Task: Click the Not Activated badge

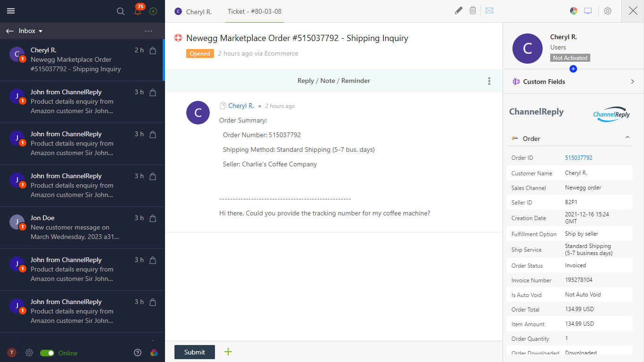Action: (x=570, y=58)
